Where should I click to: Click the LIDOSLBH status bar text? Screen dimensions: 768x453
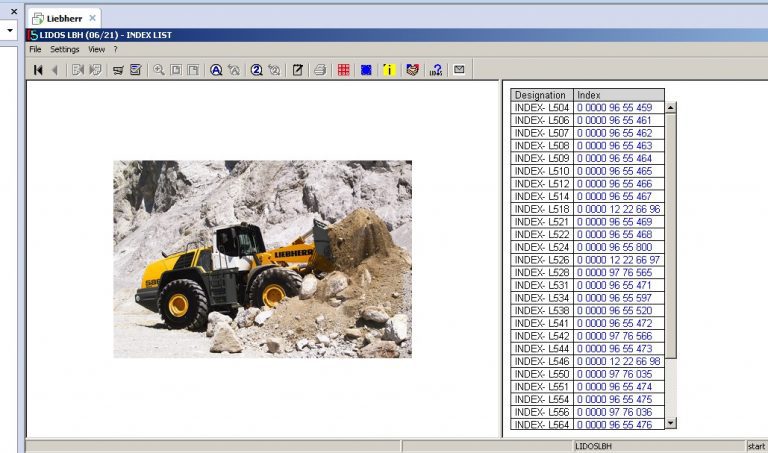593,446
